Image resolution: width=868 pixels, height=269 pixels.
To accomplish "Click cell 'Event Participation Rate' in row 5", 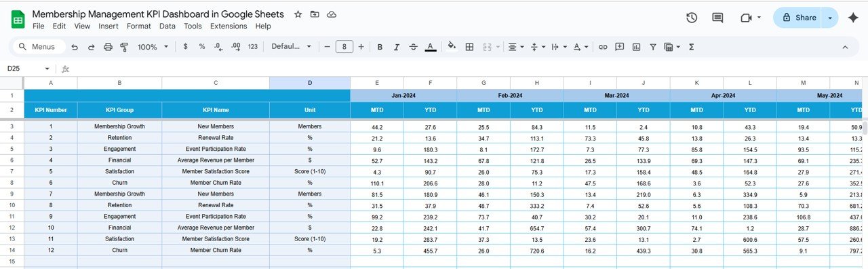I will [x=216, y=149].
